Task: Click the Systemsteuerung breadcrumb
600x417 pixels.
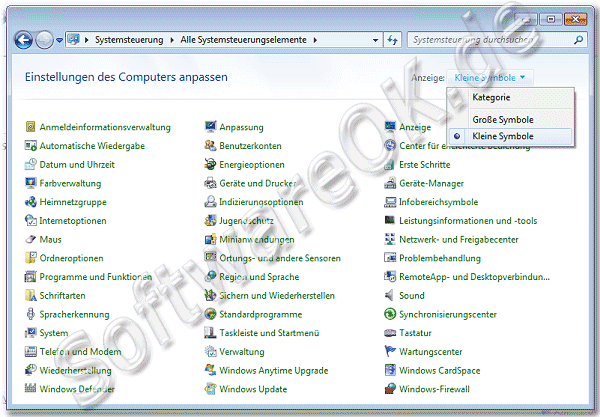Action: point(129,40)
